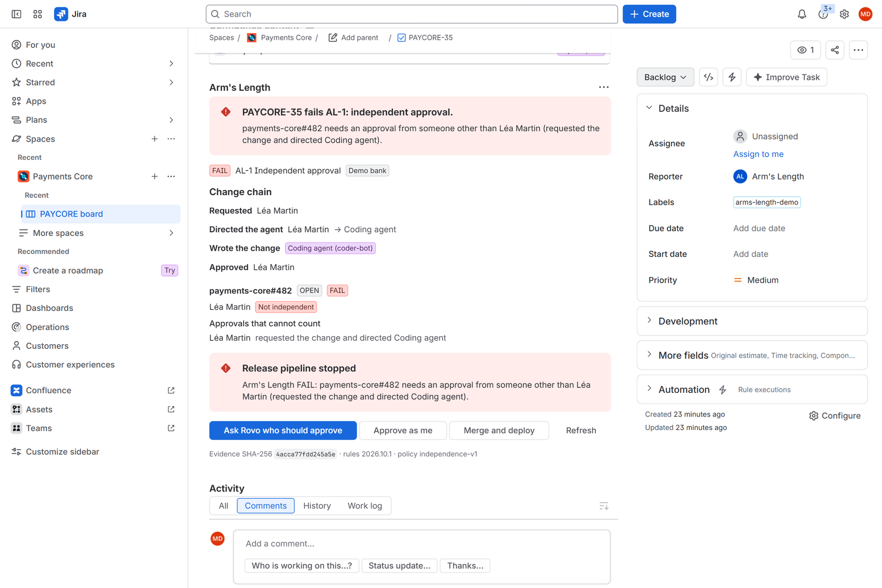Click Assign to me link
Screen dimensions: 882x588
758,154
